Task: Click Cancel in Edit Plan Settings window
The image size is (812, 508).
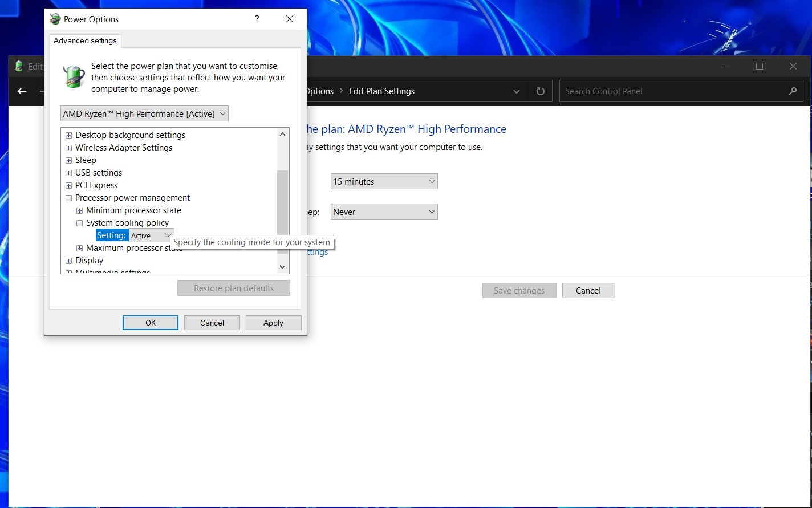Action: (588, 290)
